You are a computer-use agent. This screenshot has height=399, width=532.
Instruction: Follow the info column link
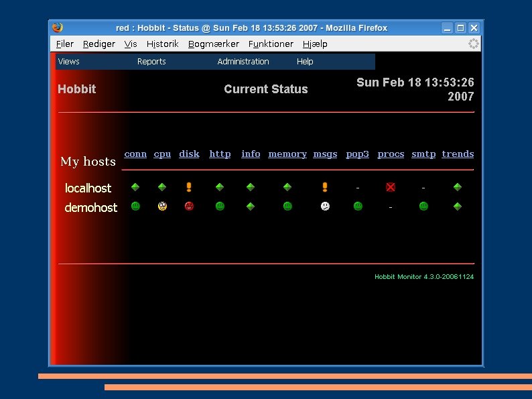click(251, 154)
